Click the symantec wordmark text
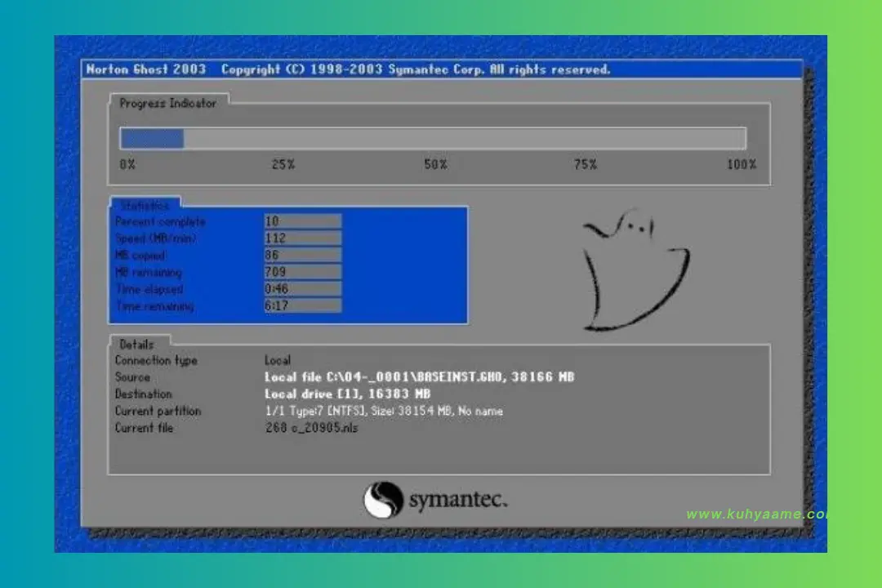The height and width of the screenshot is (588, 882). [x=458, y=500]
